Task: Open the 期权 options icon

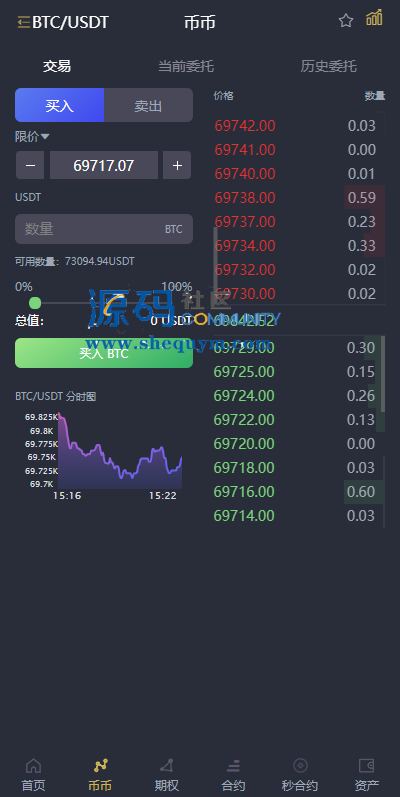Action: [167, 765]
